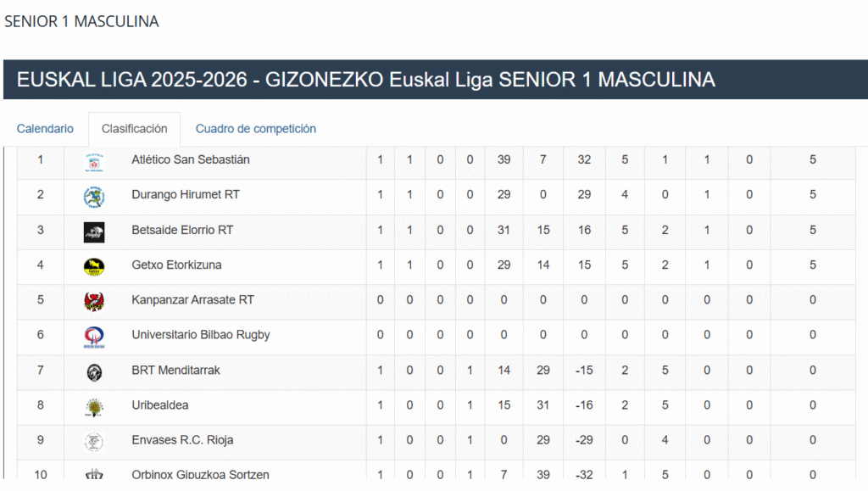Select the Clasificación tab
The height and width of the screenshot is (491, 868).
click(x=134, y=129)
